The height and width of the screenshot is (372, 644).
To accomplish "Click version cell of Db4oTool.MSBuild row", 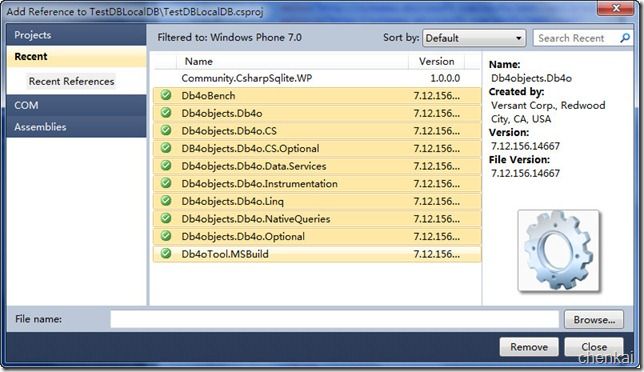I will click(x=437, y=254).
